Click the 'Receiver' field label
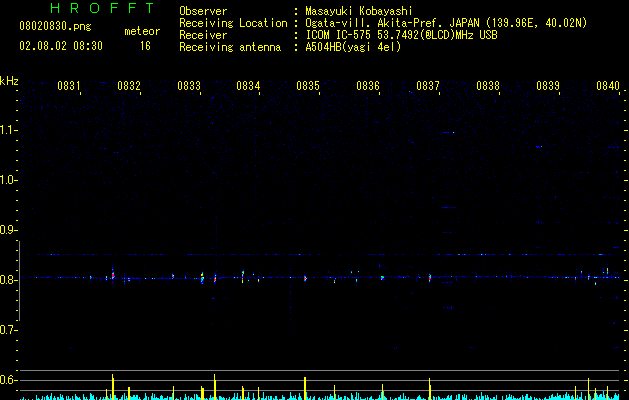Screen dimensions: 629x400 pyautogui.click(x=203, y=35)
